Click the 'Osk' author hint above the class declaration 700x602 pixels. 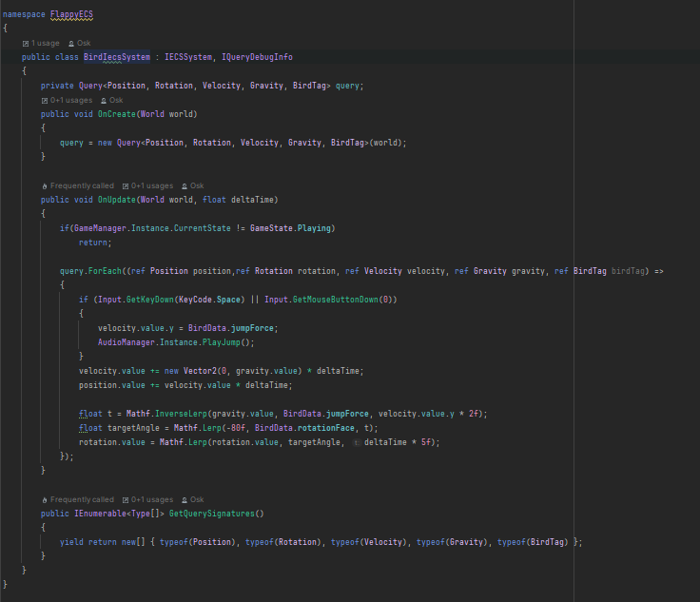coord(80,44)
